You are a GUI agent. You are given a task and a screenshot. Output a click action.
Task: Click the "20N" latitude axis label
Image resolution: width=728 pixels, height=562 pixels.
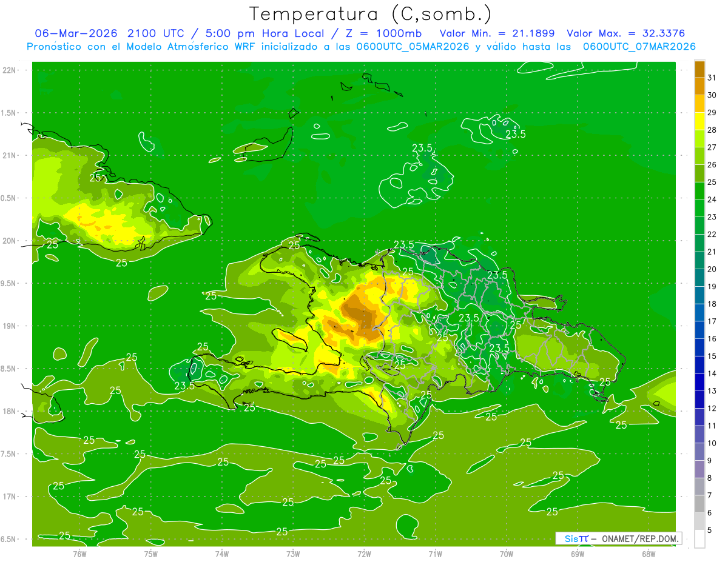point(8,241)
